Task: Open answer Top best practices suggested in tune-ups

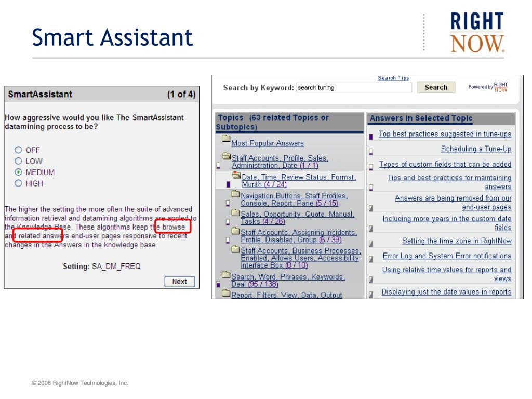Action: click(x=445, y=134)
